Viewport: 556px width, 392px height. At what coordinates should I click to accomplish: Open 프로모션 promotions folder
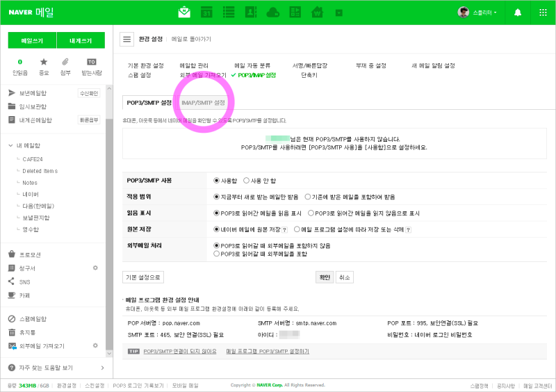click(x=30, y=254)
